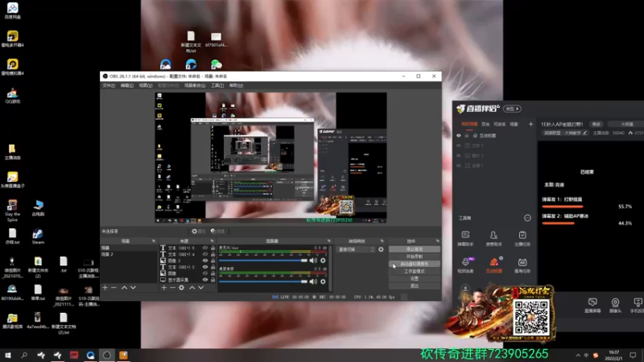This screenshot has width=644, height=362.
Task: Open scene transition properties gear
Action: click(x=381, y=249)
